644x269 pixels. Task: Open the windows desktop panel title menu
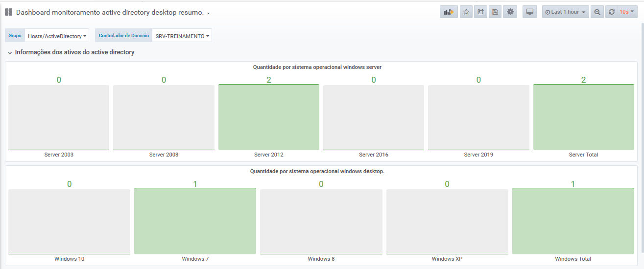point(317,171)
